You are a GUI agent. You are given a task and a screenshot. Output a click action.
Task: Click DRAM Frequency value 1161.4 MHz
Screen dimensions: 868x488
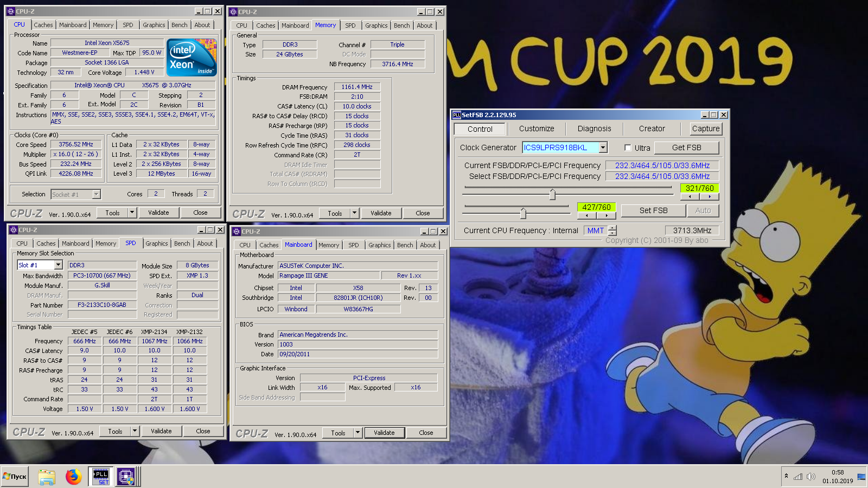(x=357, y=87)
